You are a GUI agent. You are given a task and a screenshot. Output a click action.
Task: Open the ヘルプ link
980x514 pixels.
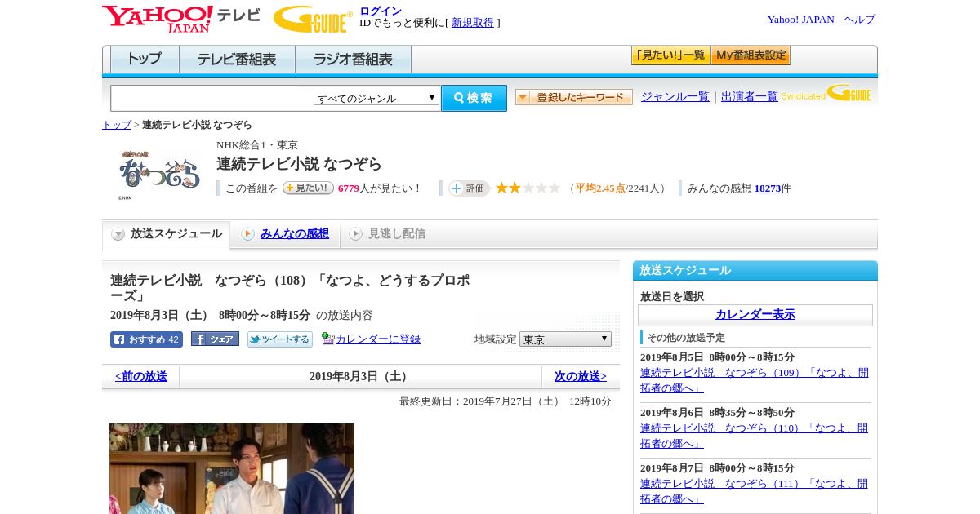tap(859, 20)
